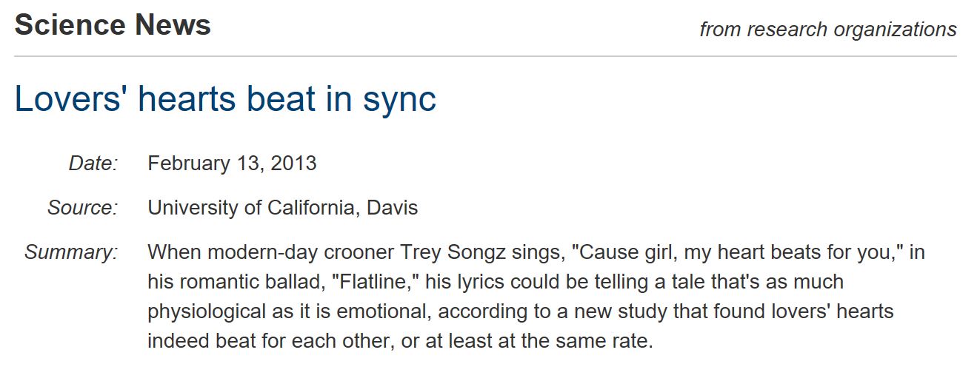This screenshot has width=980, height=381.
Task: Select the date February 13, 2013
Action: pyautogui.click(x=232, y=163)
